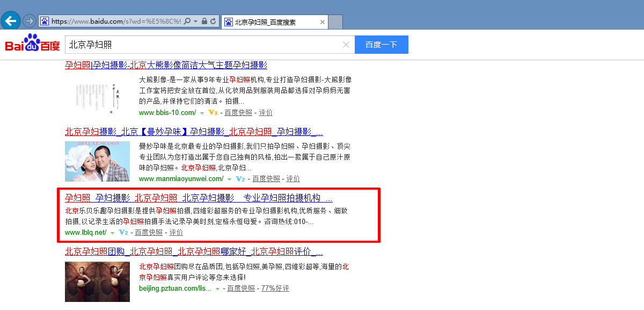The width and height of the screenshot is (644, 310).
Task: Expand the dropdown arrow next to www.bbis-10.com
Action: [x=202, y=113]
